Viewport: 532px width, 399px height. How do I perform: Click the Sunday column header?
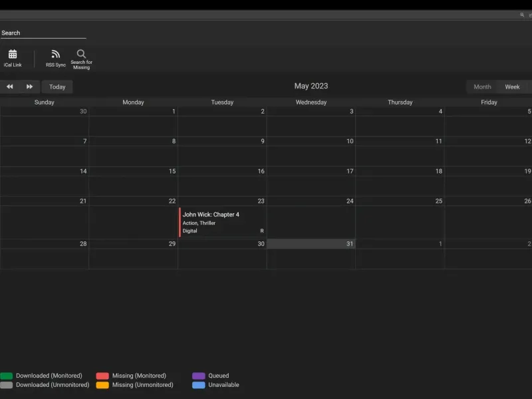44,102
